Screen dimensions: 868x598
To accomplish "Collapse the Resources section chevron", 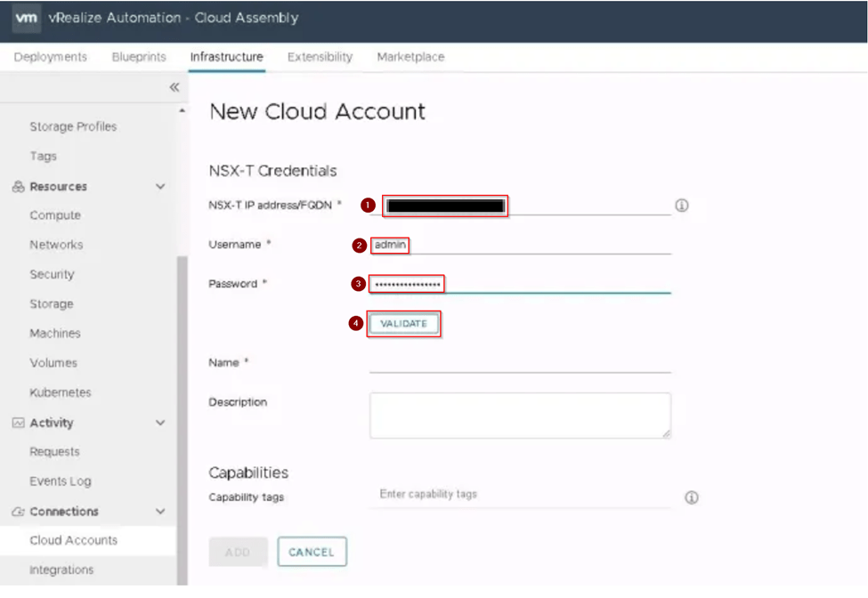I will tap(160, 187).
